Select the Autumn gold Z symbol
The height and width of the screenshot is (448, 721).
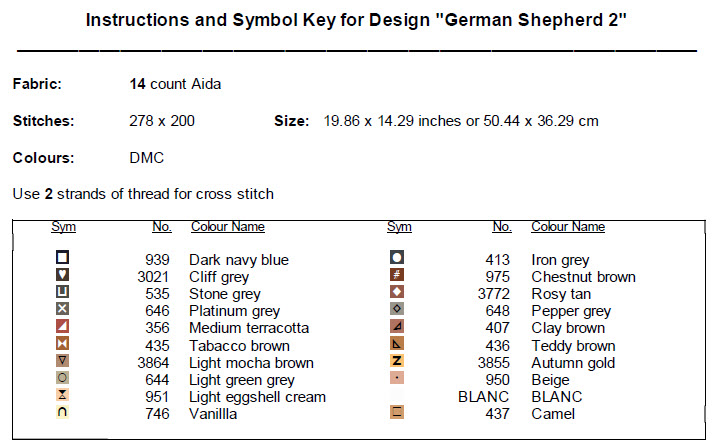[x=396, y=361]
